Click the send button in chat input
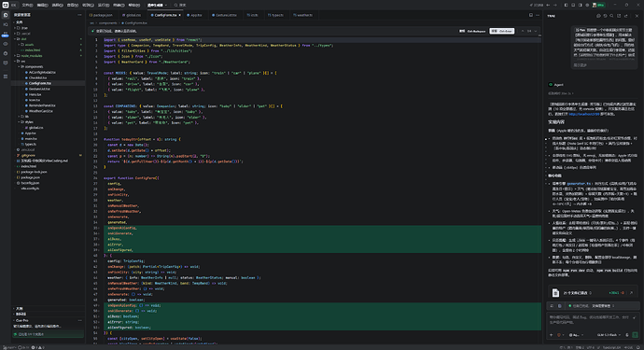Screen dimensions: 644x350 pyautogui.click(x=636, y=335)
